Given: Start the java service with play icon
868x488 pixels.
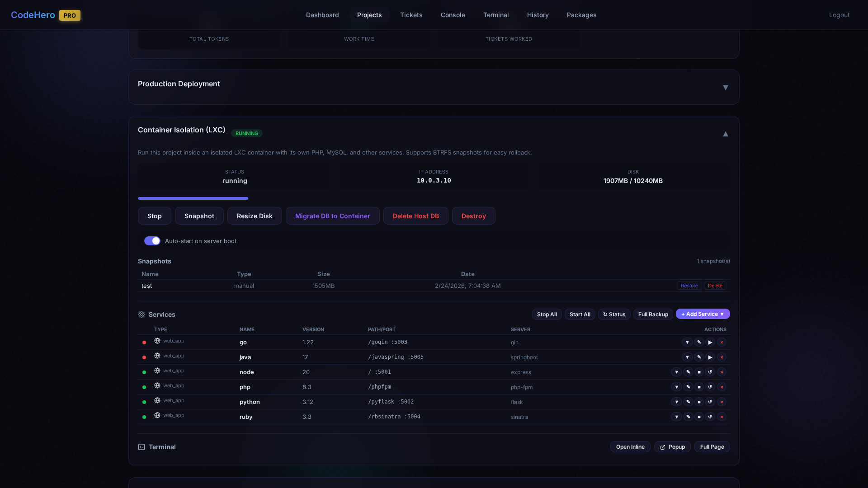Looking at the screenshot, I should [x=710, y=357].
